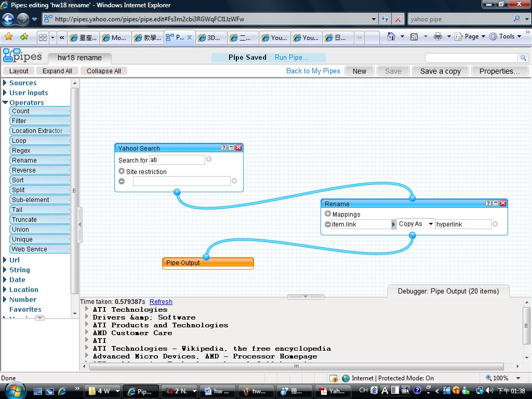Click the Refresh link in debugger

(x=161, y=302)
